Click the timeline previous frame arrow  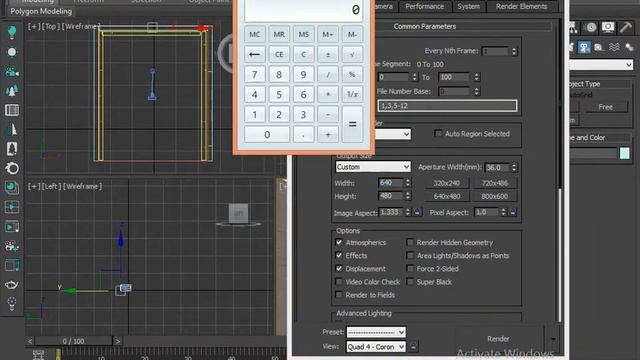(30, 341)
